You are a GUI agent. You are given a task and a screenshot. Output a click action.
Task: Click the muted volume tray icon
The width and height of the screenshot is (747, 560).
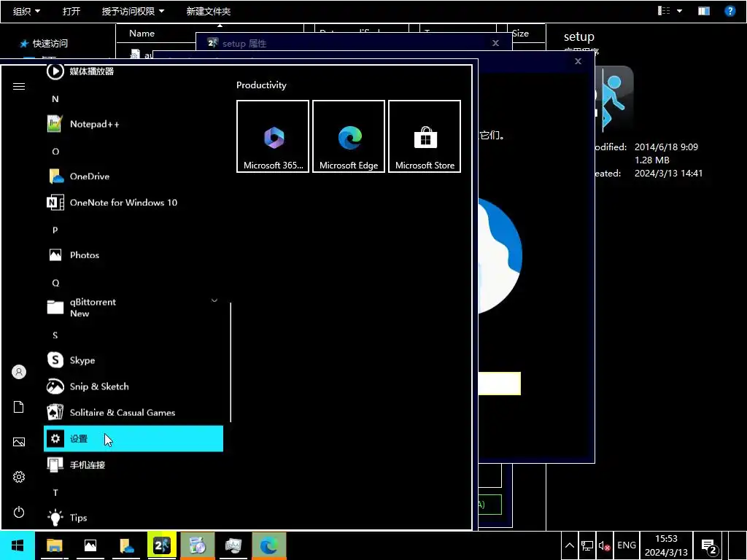pyautogui.click(x=605, y=545)
